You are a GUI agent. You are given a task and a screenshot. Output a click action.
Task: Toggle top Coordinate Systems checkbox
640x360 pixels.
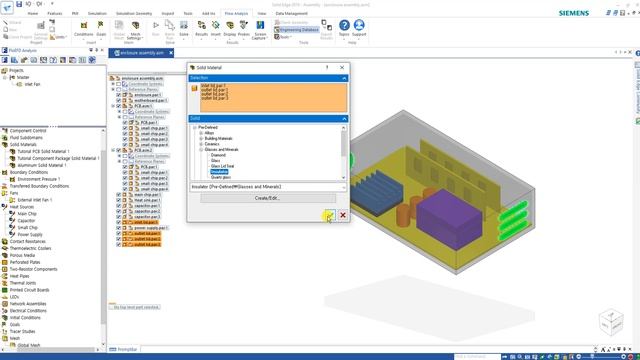click(x=119, y=84)
